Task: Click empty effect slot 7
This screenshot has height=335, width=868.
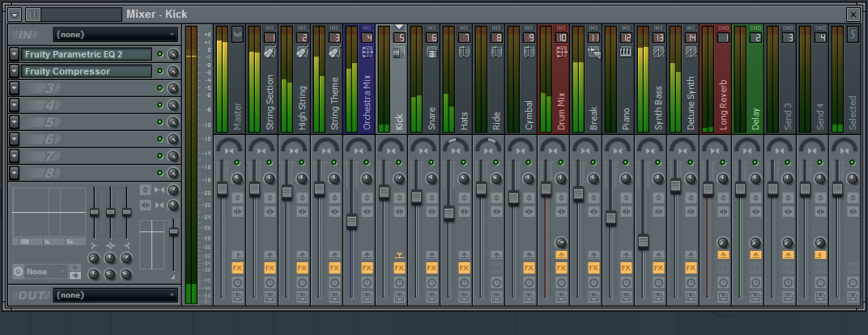Action: click(x=87, y=156)
